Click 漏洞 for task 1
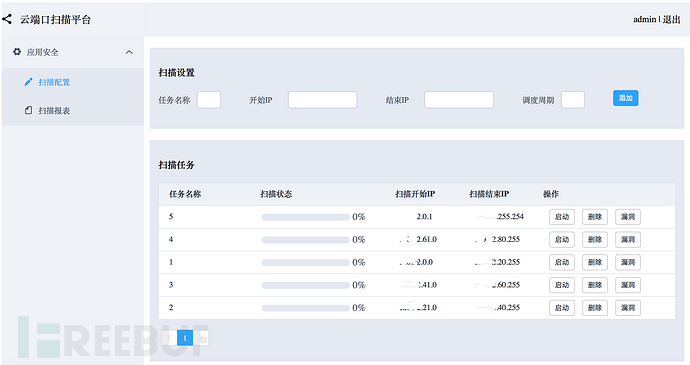 coord(628,262)
